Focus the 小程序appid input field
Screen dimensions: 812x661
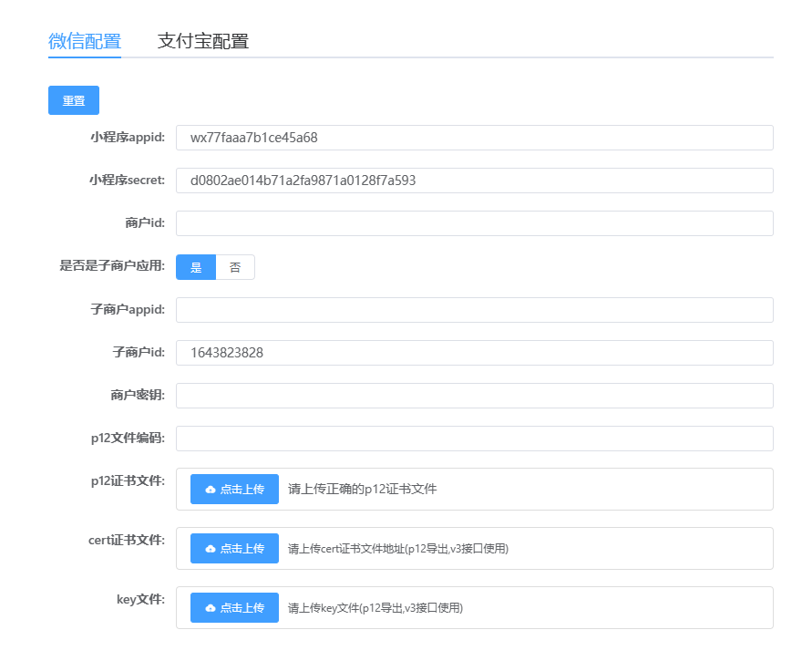pyautogui.click(x=474, y=138)
